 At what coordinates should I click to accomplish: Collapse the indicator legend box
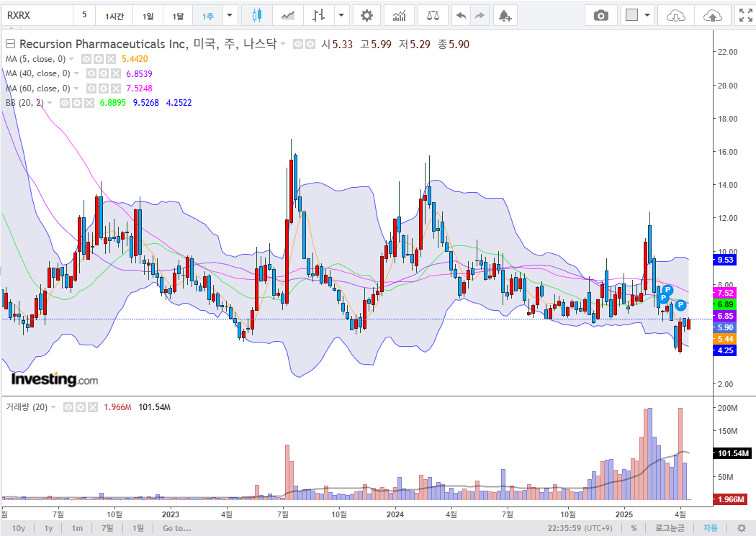click(x=10, y=44)
